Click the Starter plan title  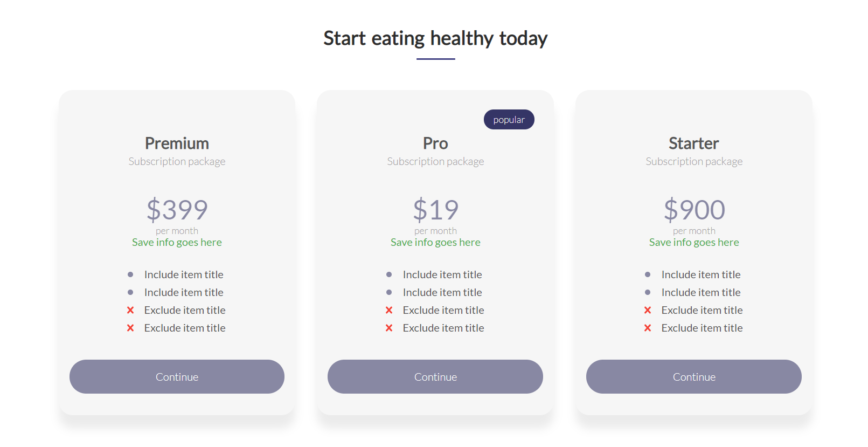pos(694,143)
